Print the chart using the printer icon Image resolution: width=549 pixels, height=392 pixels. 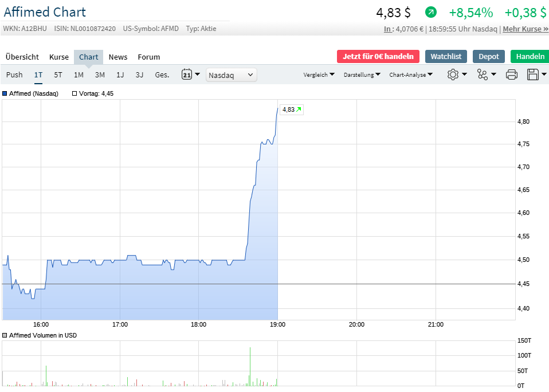511,75
